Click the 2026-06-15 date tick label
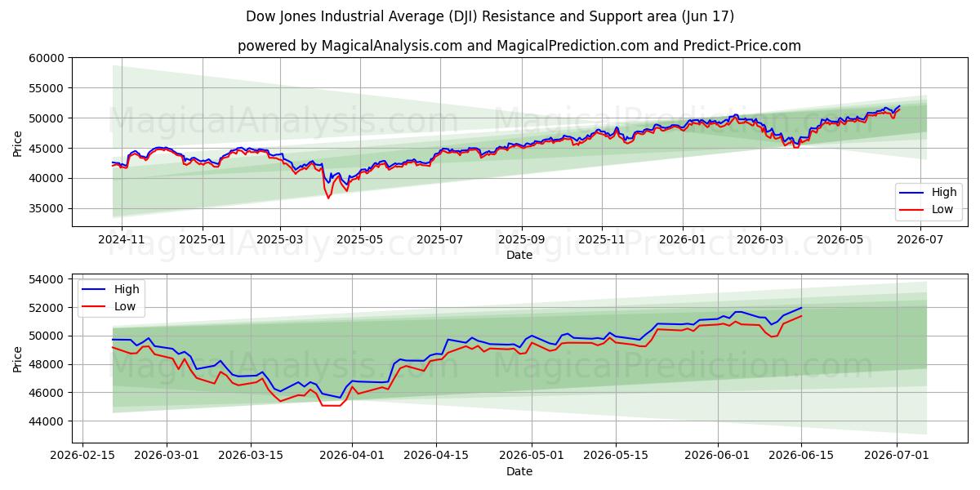The height and width of the screenshot is (490, 980). pyautogui.click(x=801, y=455)
